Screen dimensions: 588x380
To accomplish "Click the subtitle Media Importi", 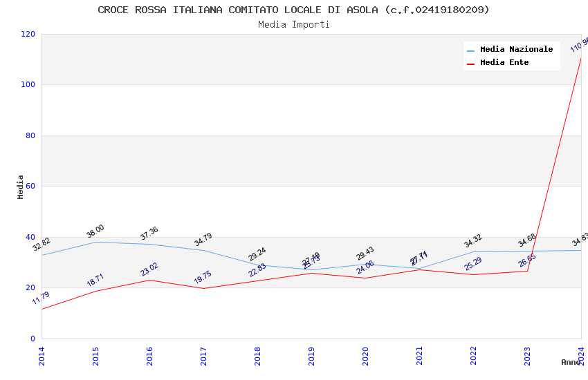I will coord(293,25).
